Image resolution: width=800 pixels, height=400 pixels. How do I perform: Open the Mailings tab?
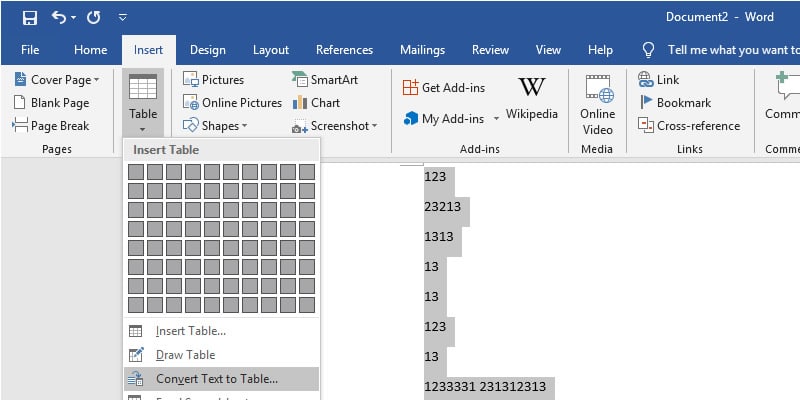pos(422,50)
